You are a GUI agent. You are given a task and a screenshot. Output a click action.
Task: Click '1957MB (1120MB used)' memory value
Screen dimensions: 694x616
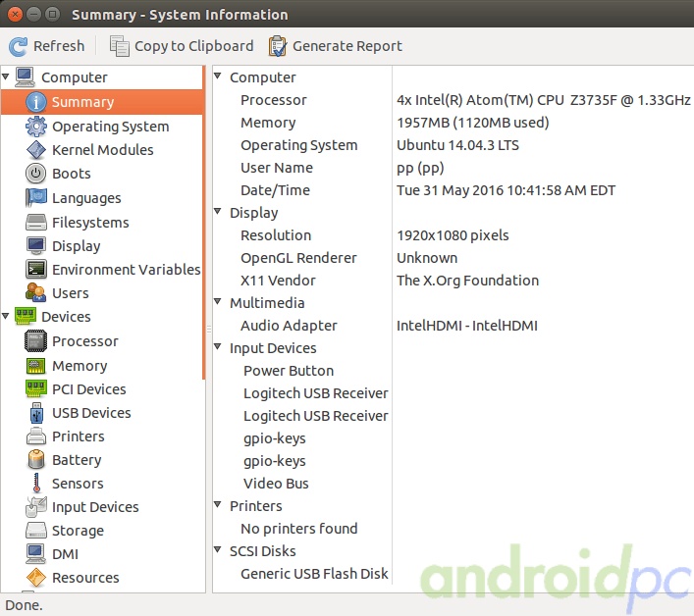(473, 123)
